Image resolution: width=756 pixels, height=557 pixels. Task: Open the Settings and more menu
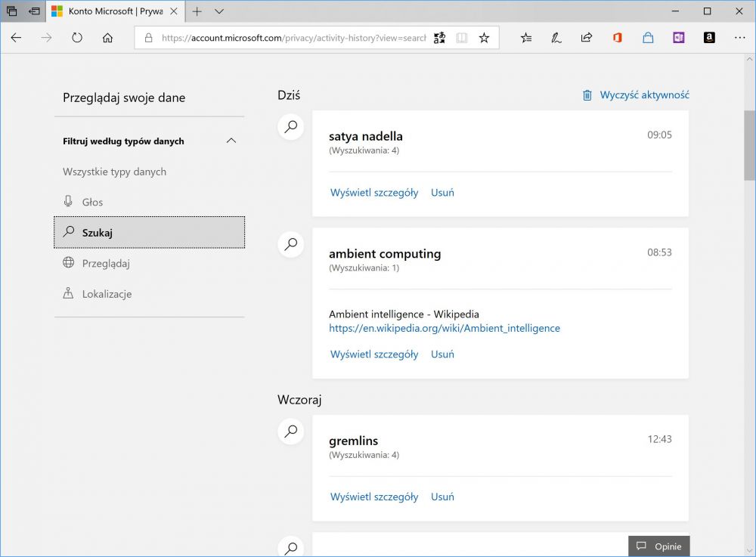tap(739, 38)
